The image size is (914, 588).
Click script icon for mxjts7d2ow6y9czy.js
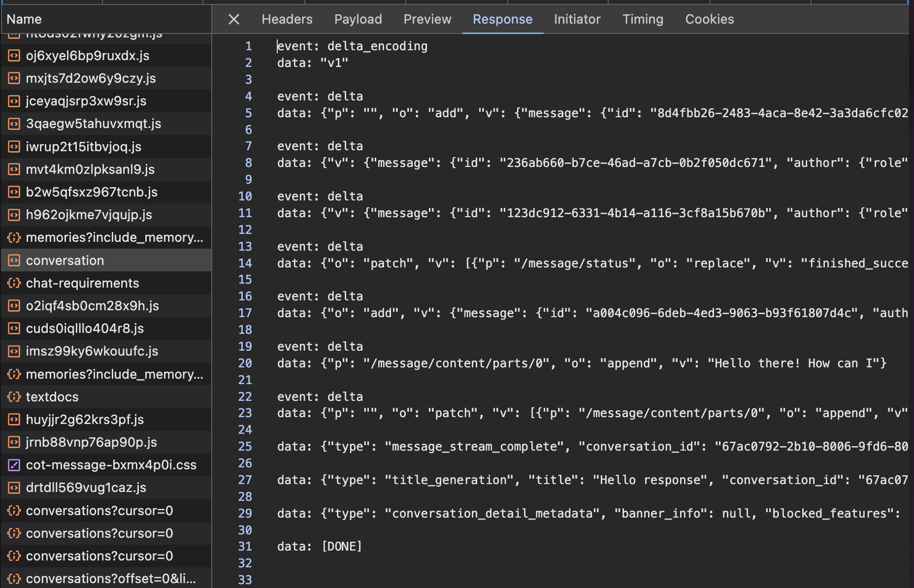pyautogui.click(x=14, y=78)
